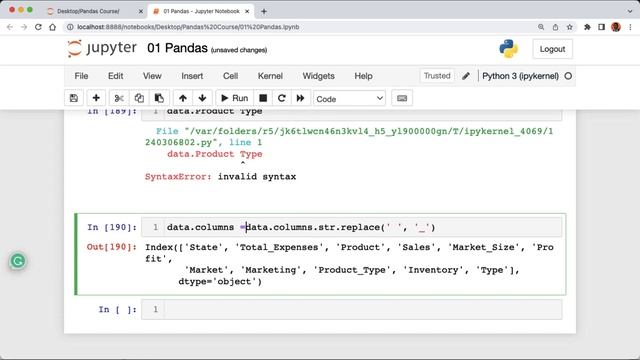Click the SyntaxError message text
640x360 pixels.
[220, 177]
